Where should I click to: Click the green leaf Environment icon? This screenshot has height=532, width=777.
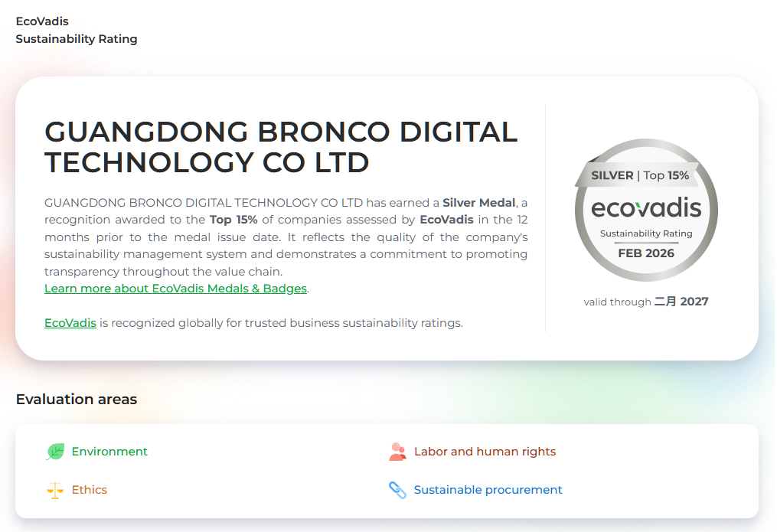(55, 452)
